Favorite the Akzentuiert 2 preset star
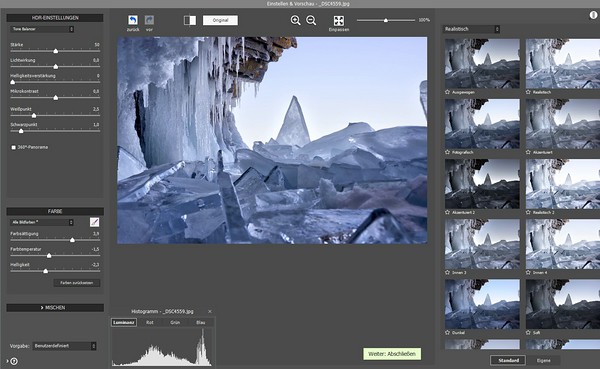Image resolution: width=600 pixels, height=369 pixels. 447,212
